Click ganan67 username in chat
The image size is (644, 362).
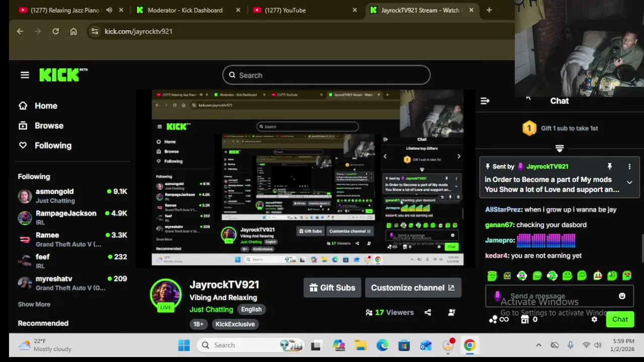click(x=499, y=225)
